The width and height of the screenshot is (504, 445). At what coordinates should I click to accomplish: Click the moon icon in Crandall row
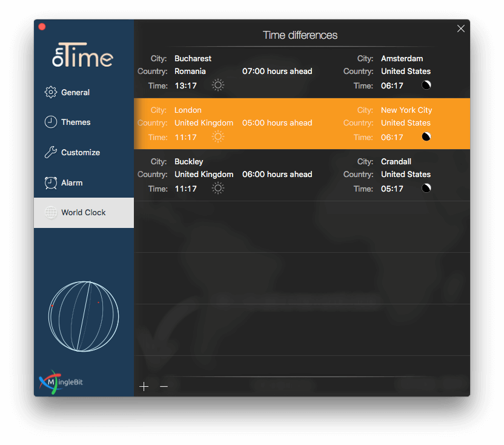[x=426, y=188]
